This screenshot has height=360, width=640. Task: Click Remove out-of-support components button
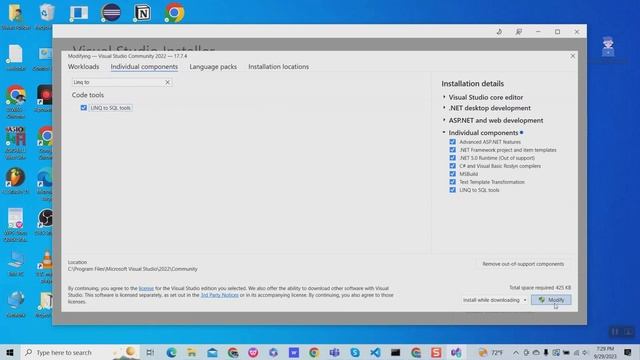(x=523, y=264)
